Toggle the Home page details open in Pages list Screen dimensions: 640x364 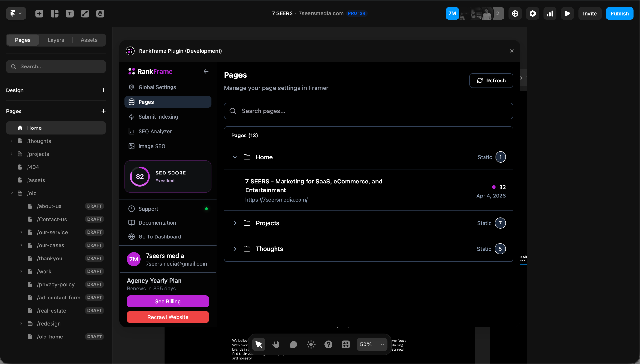click(x=235, y=157)
